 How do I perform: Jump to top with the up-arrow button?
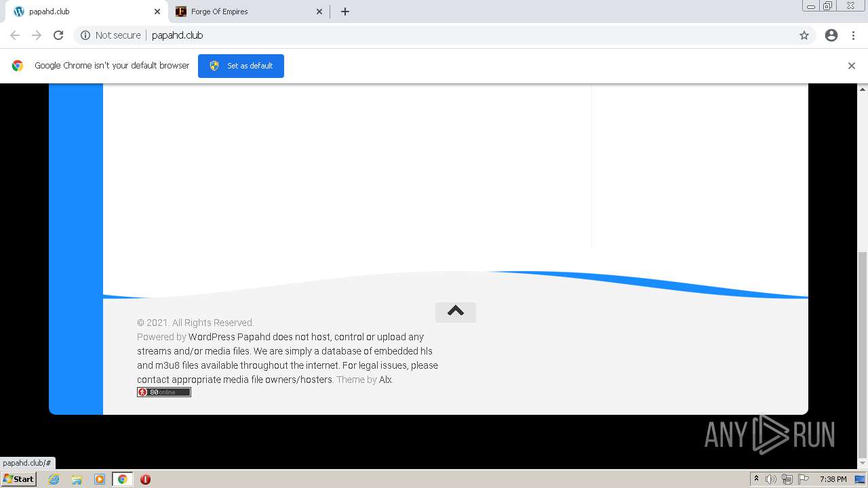coord(456,312)
